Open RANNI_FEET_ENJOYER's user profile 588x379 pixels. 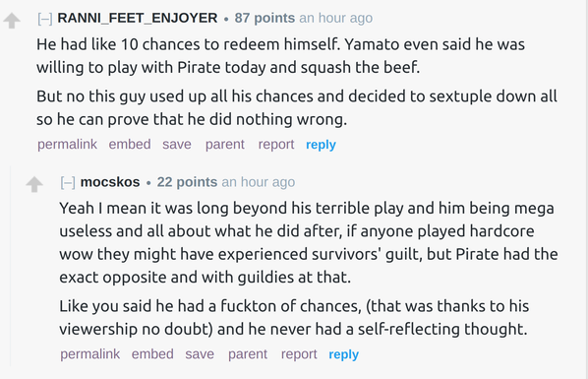coord(138,18)
